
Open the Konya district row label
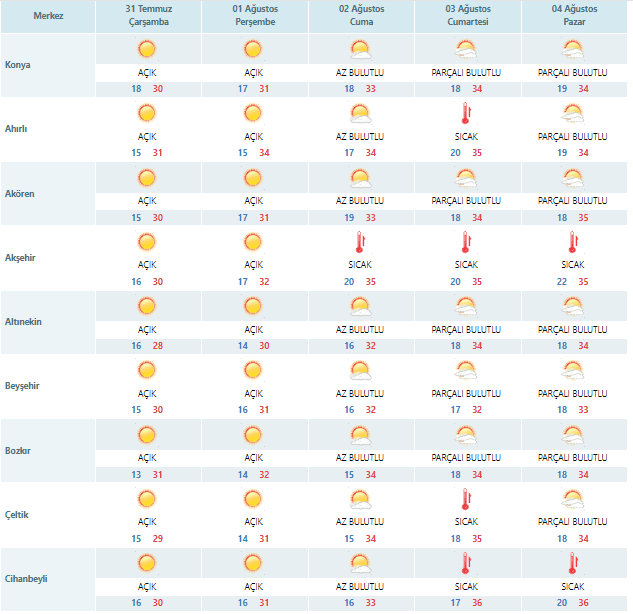point(18,65)
